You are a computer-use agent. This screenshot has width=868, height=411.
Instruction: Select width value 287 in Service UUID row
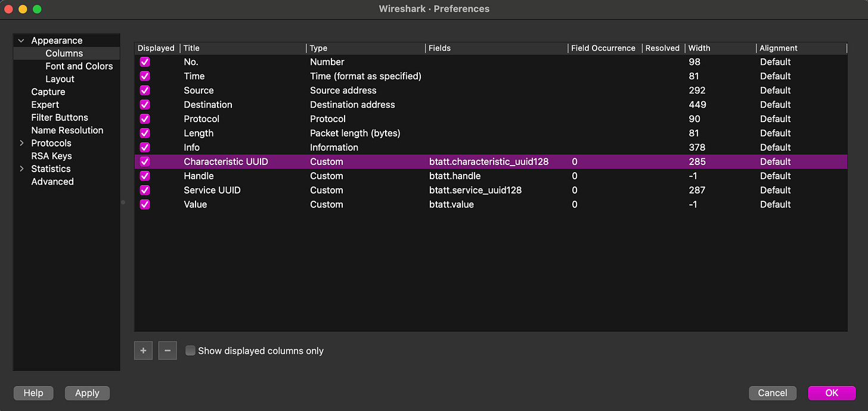tap(697, 190)
